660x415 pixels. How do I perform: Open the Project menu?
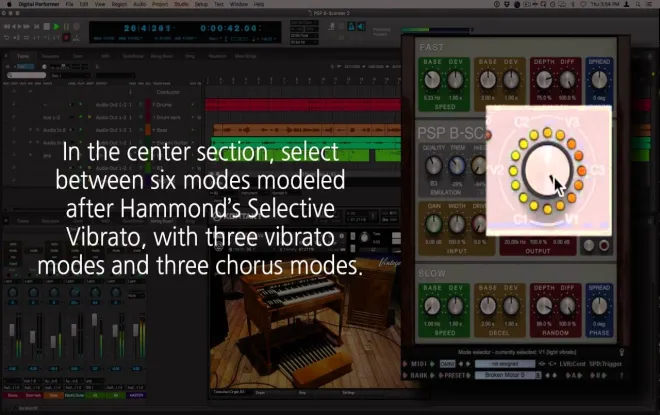tap(160, 4)
